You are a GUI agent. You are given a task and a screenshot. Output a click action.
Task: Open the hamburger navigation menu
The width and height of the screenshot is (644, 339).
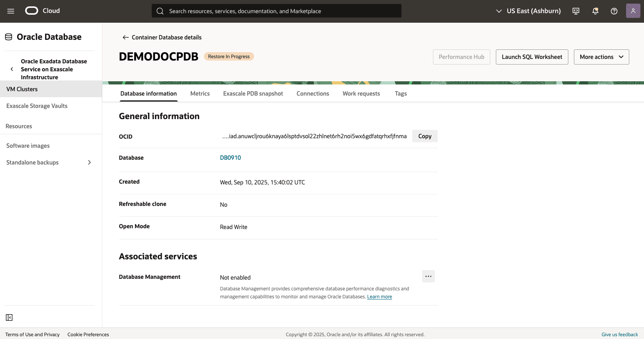click(11, 11)
